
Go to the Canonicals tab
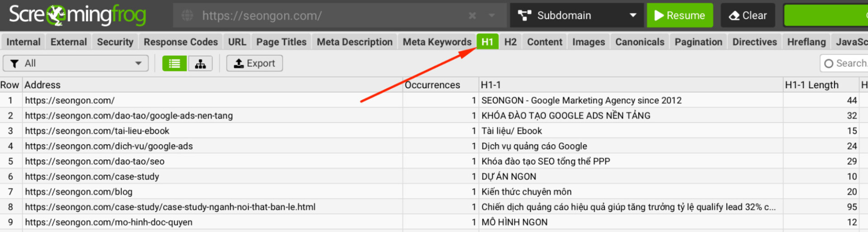point(640,42)
